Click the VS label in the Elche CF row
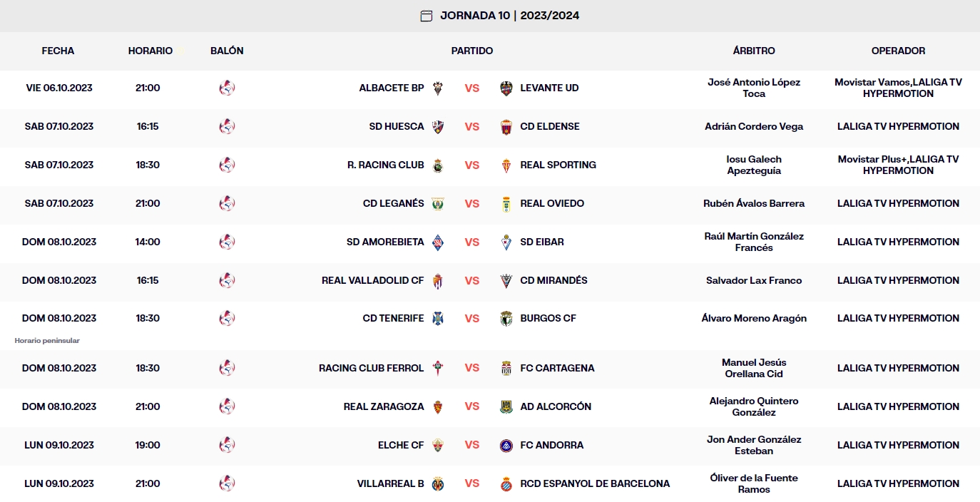 (x=472, y=445)
